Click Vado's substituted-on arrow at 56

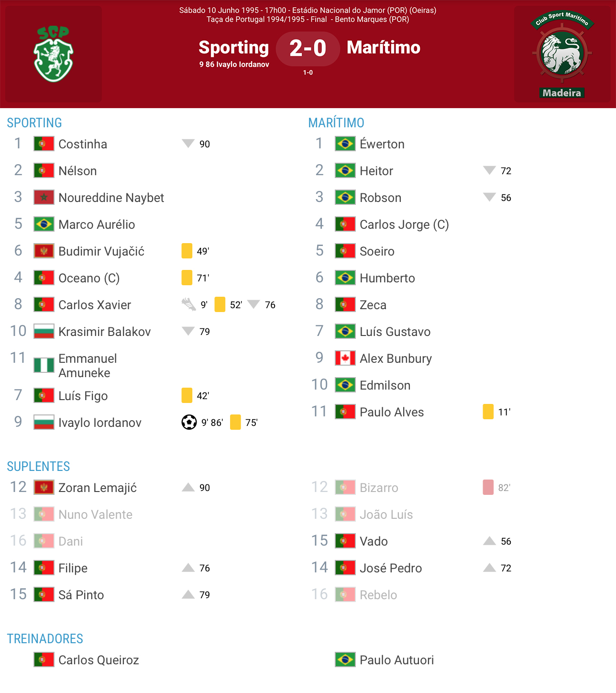pos(490,541)
